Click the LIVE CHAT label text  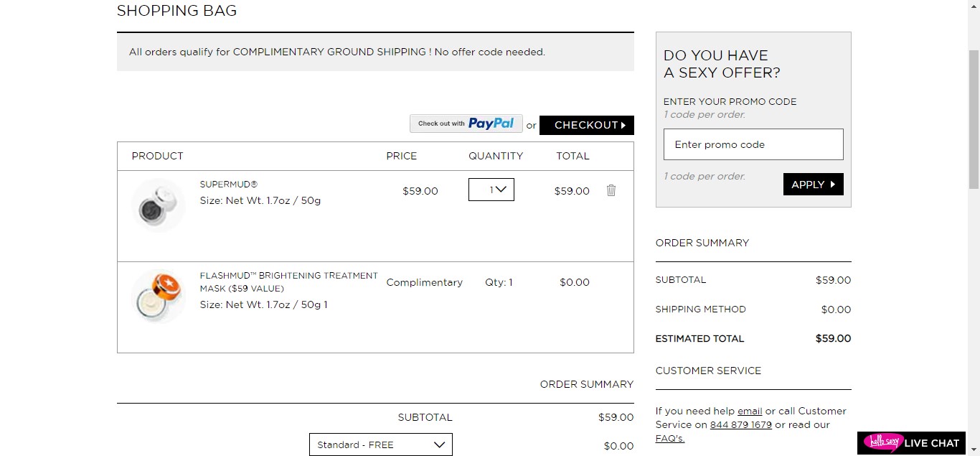[932, 443]
